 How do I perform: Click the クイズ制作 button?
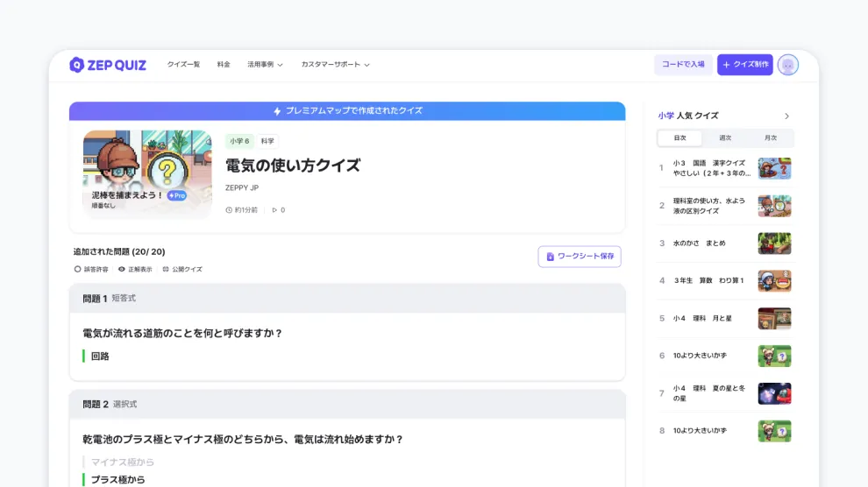[x=744, y=65]
